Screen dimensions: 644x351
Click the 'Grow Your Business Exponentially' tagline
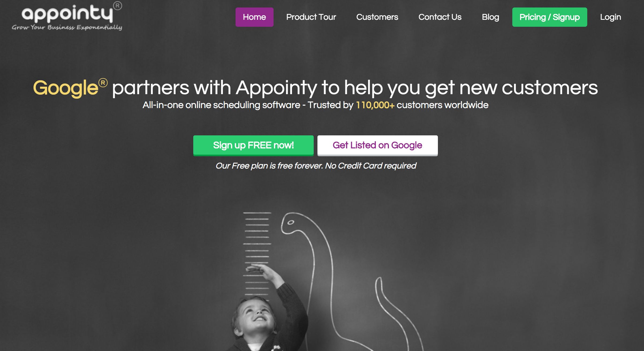tap(67, 27)
